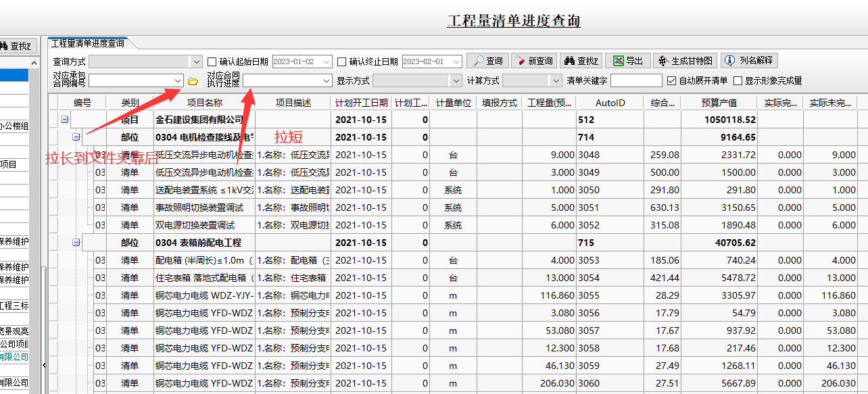868x394 pixels.
Task: Open 列名解释 column info button
Action: 749,61
